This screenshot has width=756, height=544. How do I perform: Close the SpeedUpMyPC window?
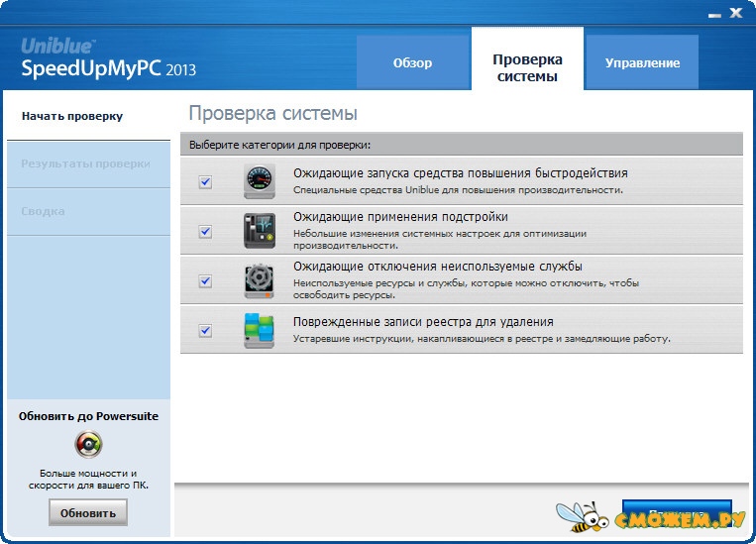[736, 13]
